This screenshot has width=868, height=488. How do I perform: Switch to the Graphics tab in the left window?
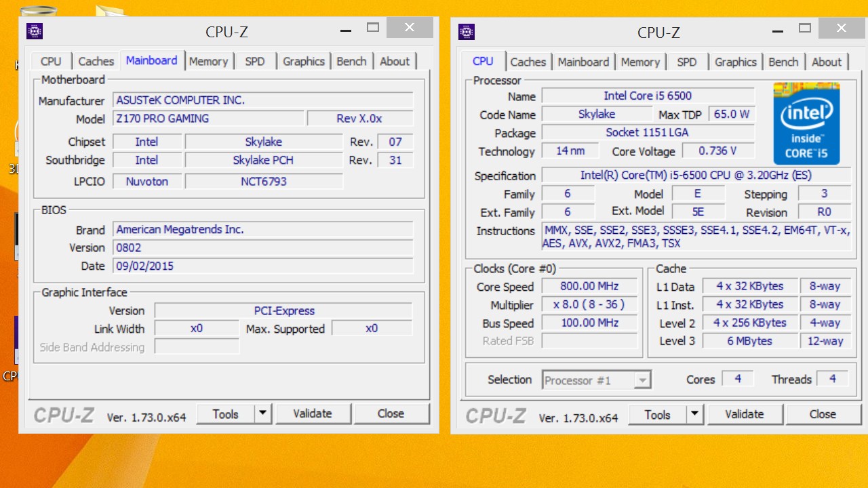(x=304, y=61)
